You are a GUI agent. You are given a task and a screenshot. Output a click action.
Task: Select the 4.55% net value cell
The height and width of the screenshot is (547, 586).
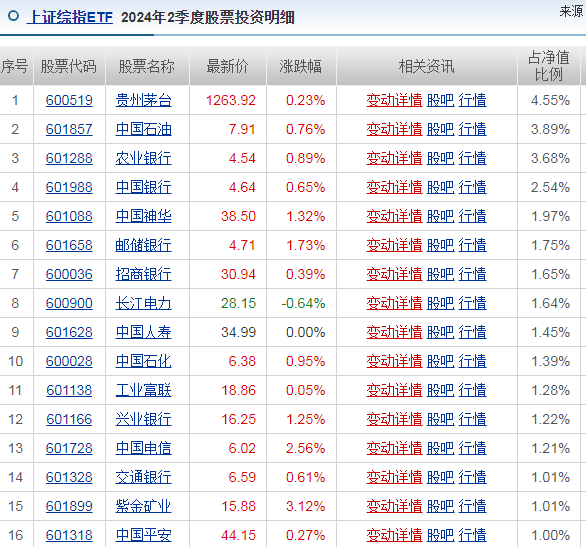coord(550,100)
